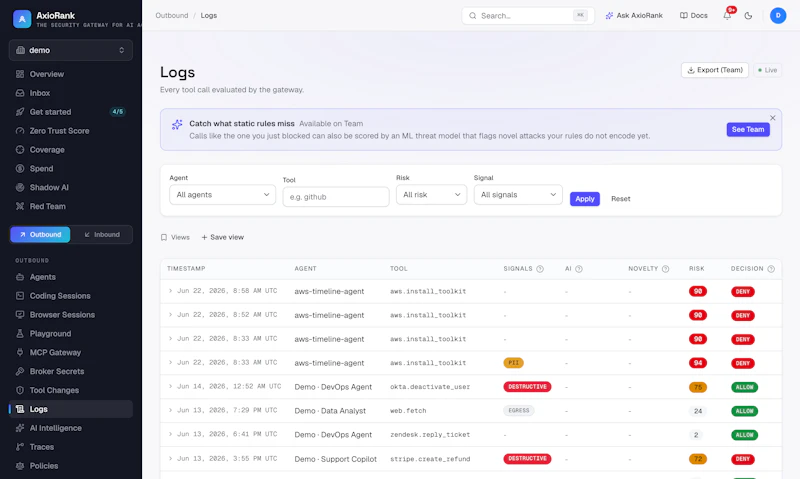Click the MCP Gateway plug icon
The image size is (800, 479).
coord(20,352)
